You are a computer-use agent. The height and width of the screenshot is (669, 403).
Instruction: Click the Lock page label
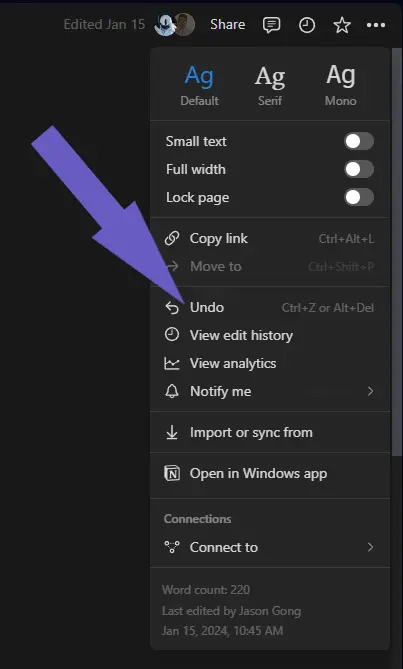pyautogui.click(x=197, y=198)
